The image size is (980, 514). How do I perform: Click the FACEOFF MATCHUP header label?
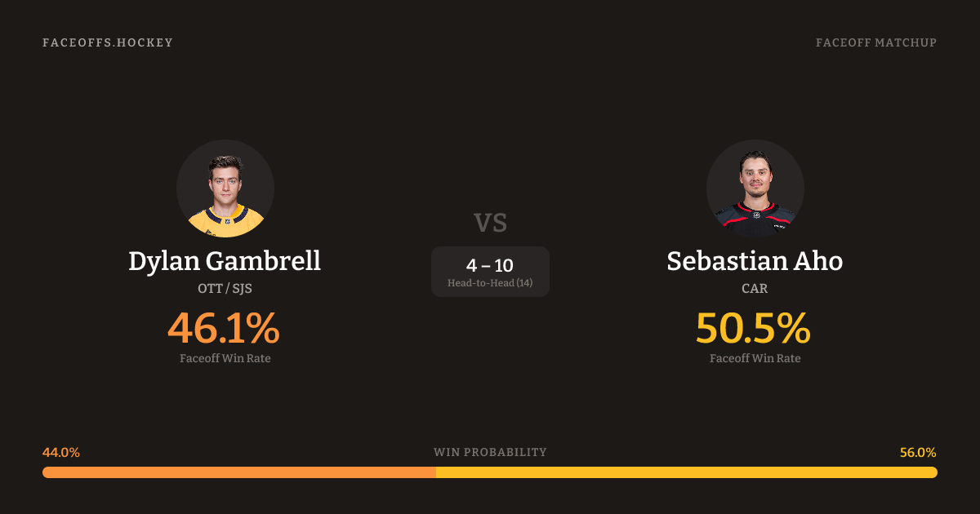tap(875, 42)
